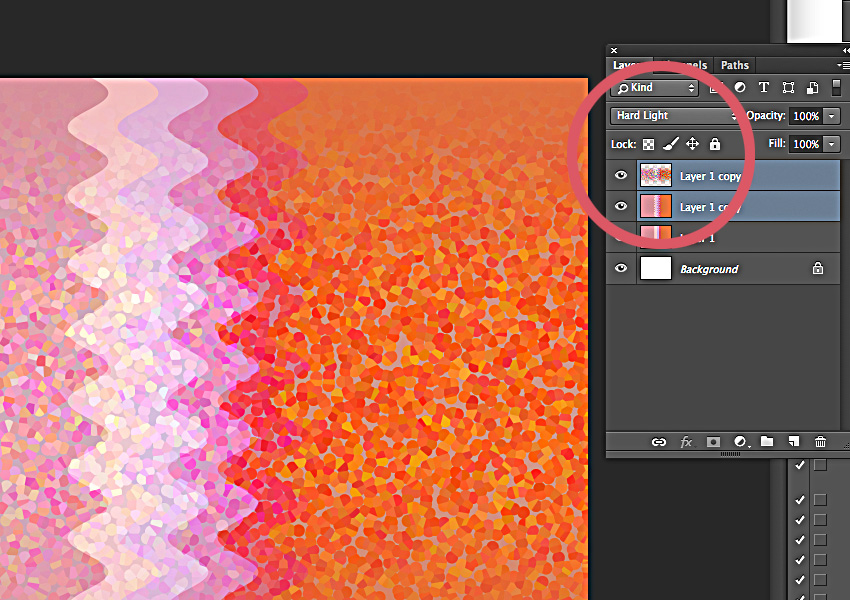This screenshot has width=850, height=600.
Task: Delete layer using the trash icon
Action: tap(820, 441)
